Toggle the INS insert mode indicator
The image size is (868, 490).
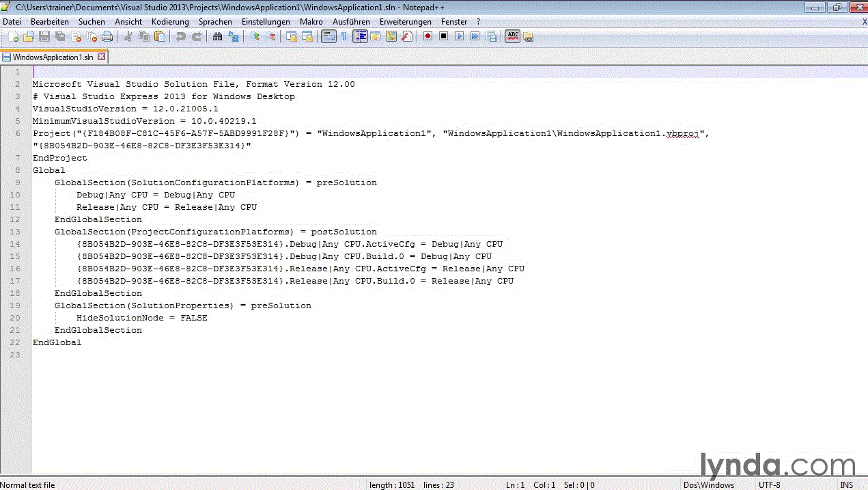(x=847, y=485)
